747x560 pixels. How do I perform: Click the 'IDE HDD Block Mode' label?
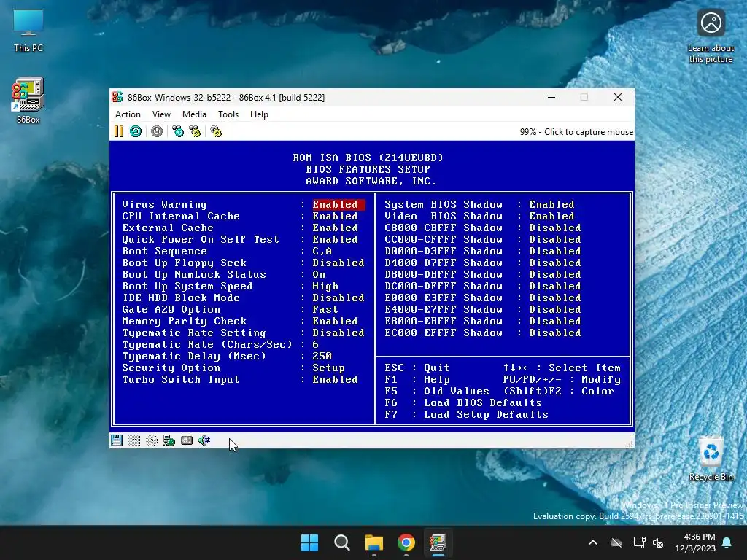181,297
